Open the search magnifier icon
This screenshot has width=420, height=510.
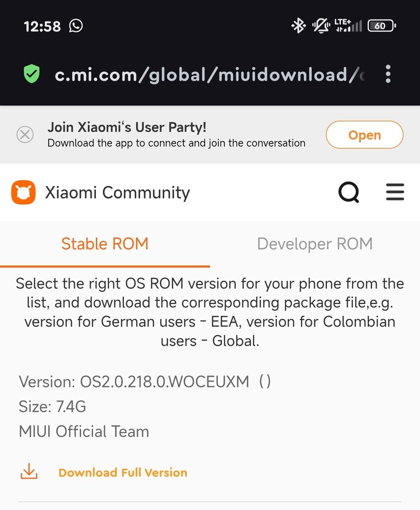point(349,193)
